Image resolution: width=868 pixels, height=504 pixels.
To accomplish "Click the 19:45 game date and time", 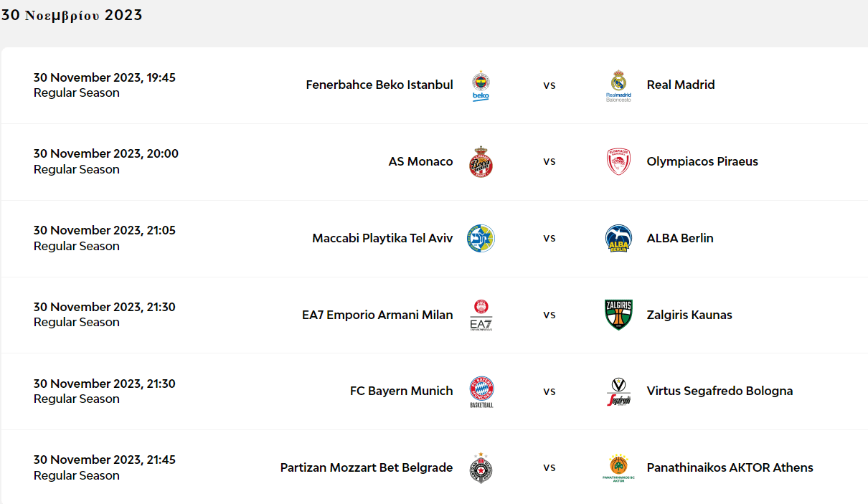I will click(x=105, y=77).
